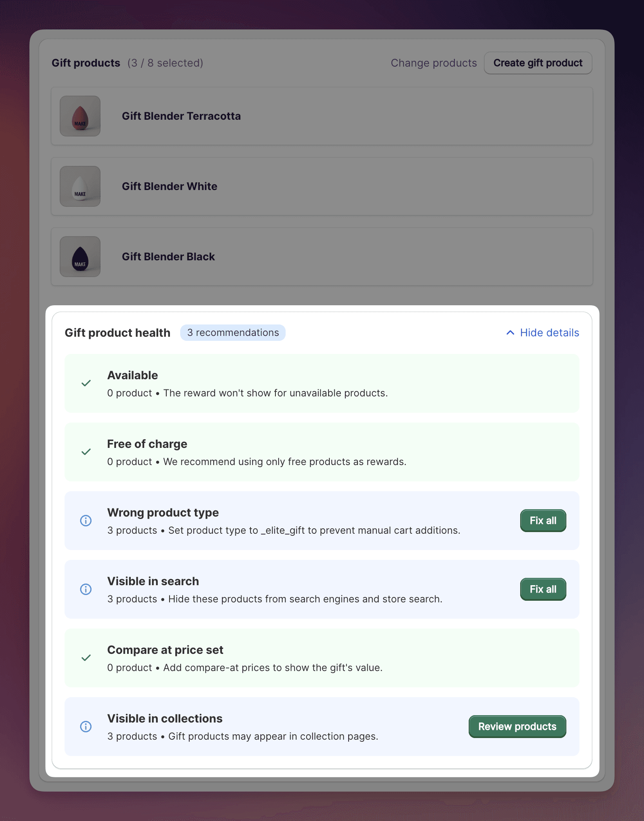The height and width of the screenshot is (821, 644).
Task: Click the checkmark beside Compare at price set
Action: pos(86,658)
